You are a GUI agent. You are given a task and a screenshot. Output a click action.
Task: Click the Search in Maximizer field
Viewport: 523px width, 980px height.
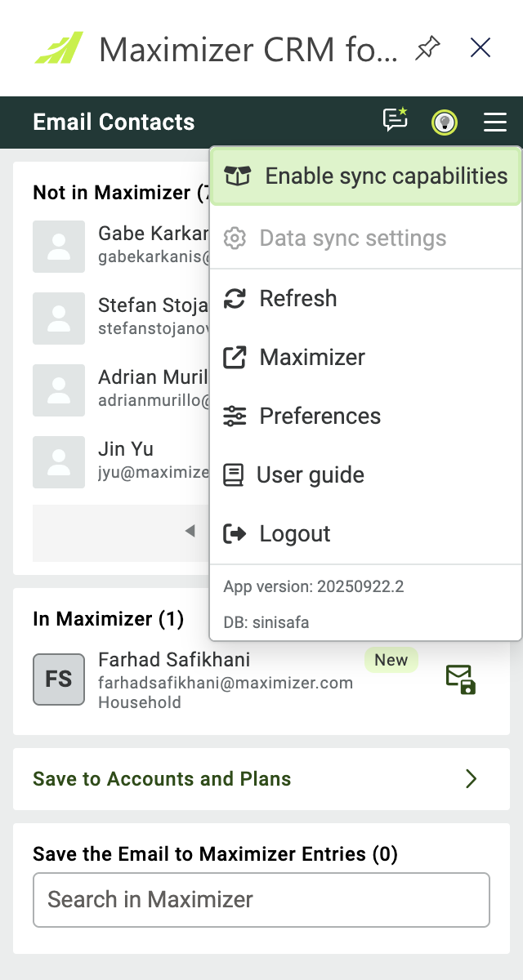(261, 900)
